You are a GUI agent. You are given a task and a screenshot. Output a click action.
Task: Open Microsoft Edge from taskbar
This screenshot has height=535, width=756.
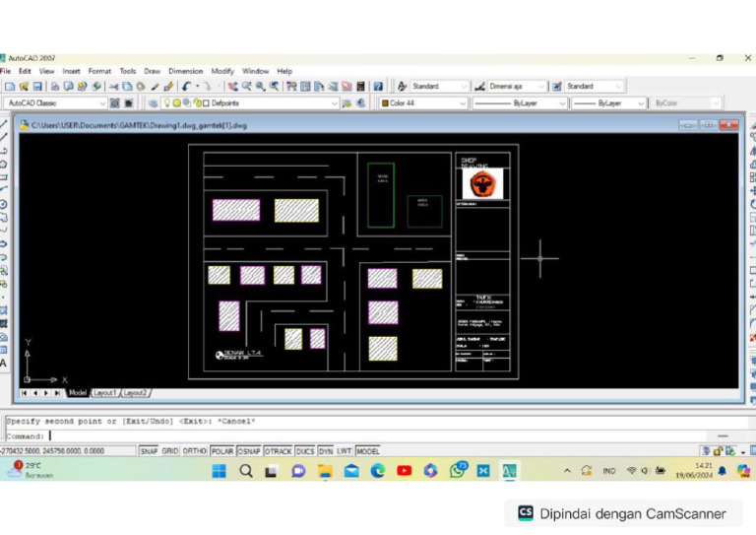(x=378, y=471)
